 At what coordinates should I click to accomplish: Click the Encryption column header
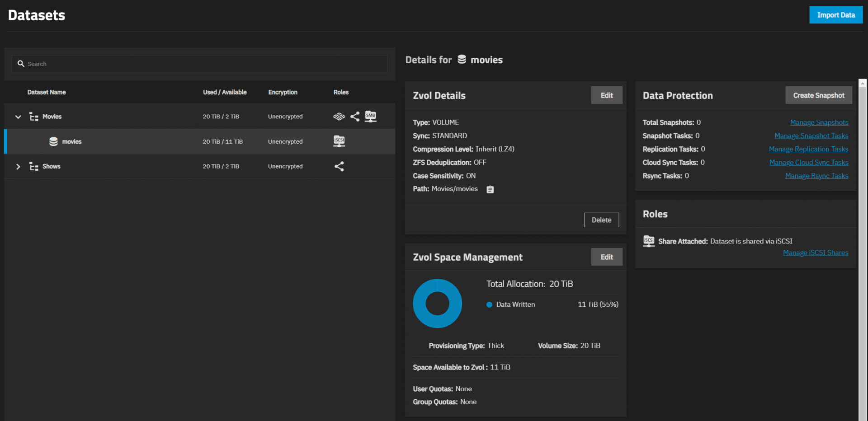(x=283, y=92)
